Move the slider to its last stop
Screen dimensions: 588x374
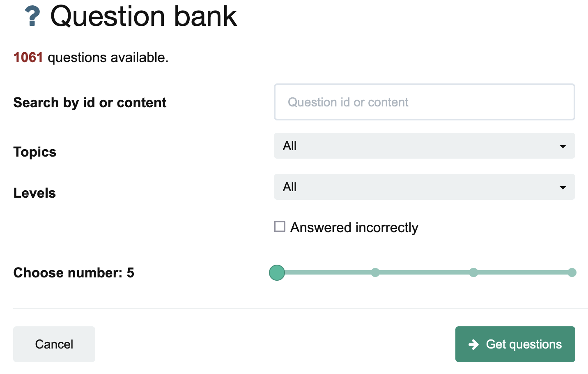(x=572, y=272)
